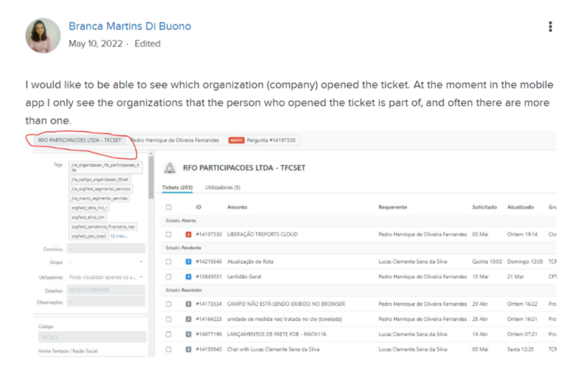Click the ABERTO status badge

(x=237, y=140)
